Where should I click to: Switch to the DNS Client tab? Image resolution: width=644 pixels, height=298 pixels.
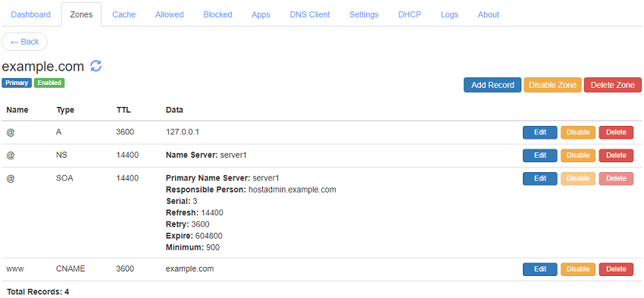[x=310, y=14]
